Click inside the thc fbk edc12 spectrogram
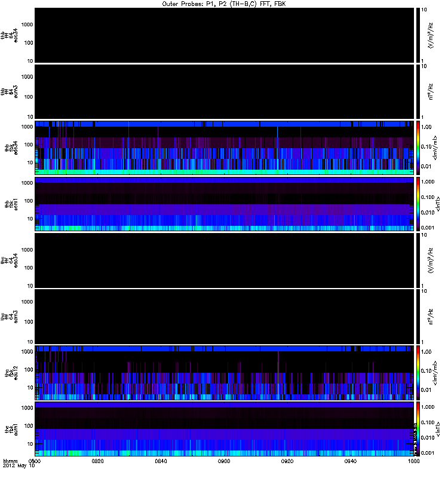This screenshot has width=448, height=478. pyautogui.click(x=224, y=372)
